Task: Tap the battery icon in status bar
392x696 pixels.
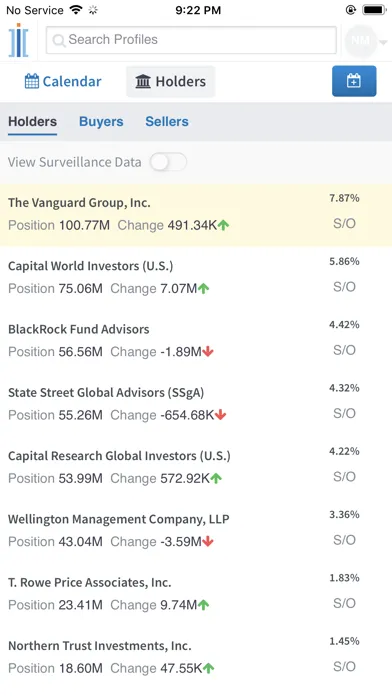Action: pos(374,10)
